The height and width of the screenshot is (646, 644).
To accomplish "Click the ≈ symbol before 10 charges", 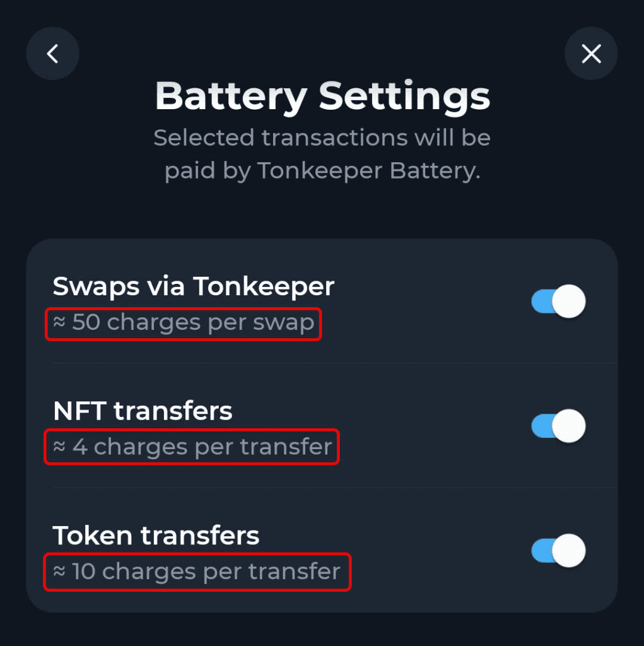I will click(59, 572).
